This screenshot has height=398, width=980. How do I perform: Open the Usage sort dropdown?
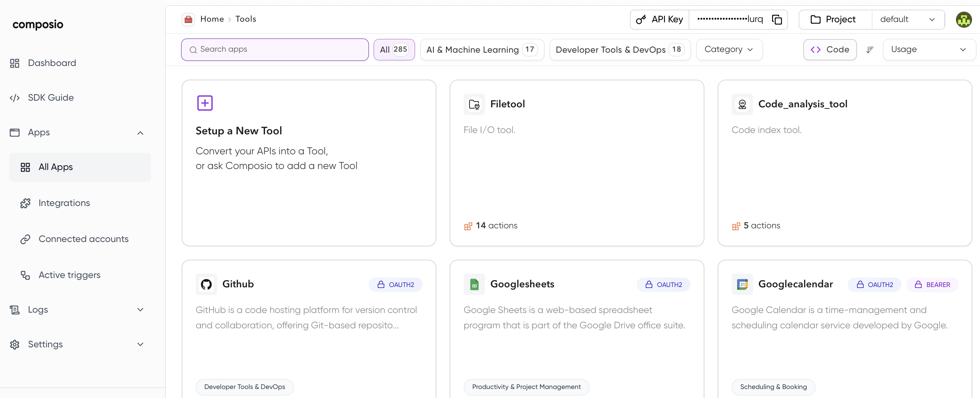coord(929,49)
